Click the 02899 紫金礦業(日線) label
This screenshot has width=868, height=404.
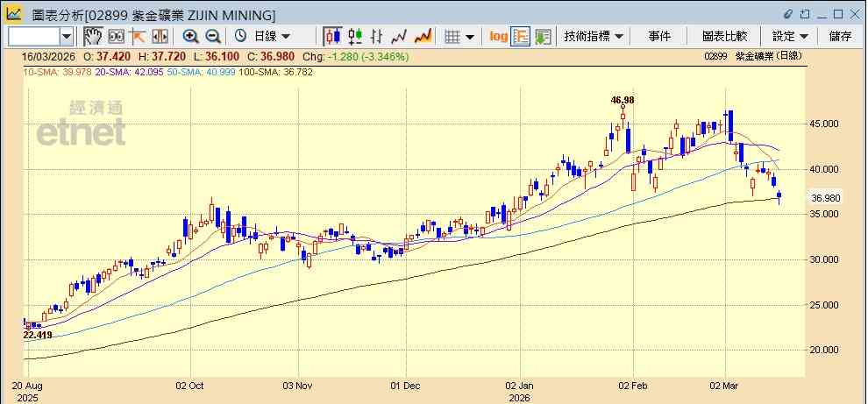click(753, 56)
